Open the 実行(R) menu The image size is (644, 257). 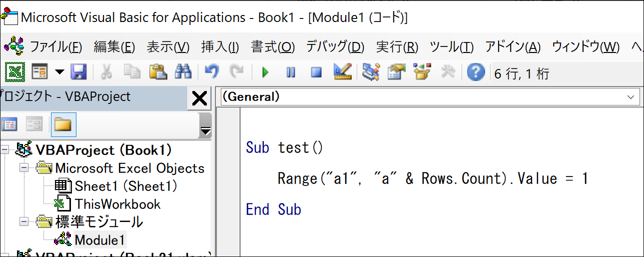pyautogui.click(x=397, y=47)
